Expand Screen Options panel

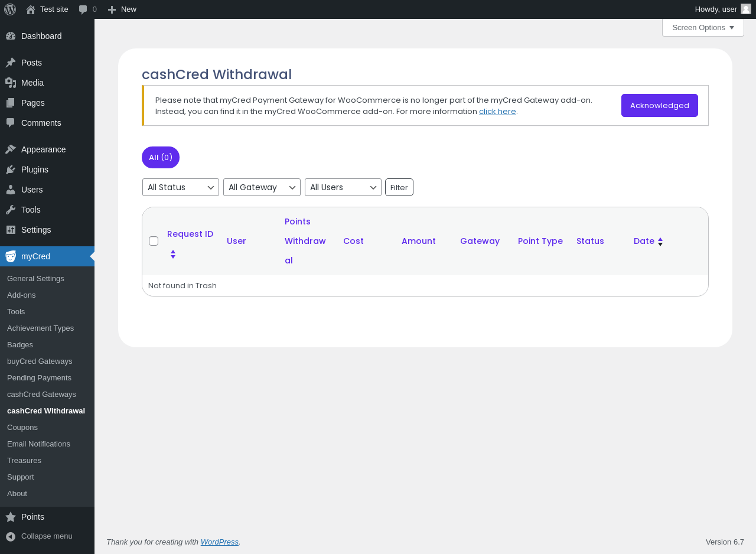(x=703, y=27)
